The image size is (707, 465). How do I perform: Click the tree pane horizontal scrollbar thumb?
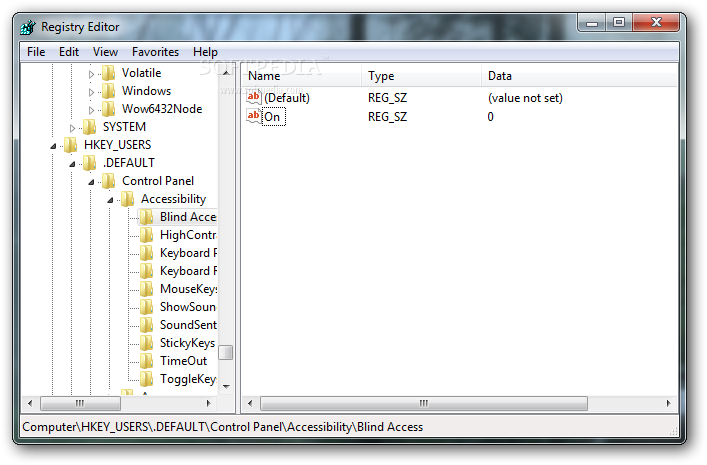tap(80, 403)
